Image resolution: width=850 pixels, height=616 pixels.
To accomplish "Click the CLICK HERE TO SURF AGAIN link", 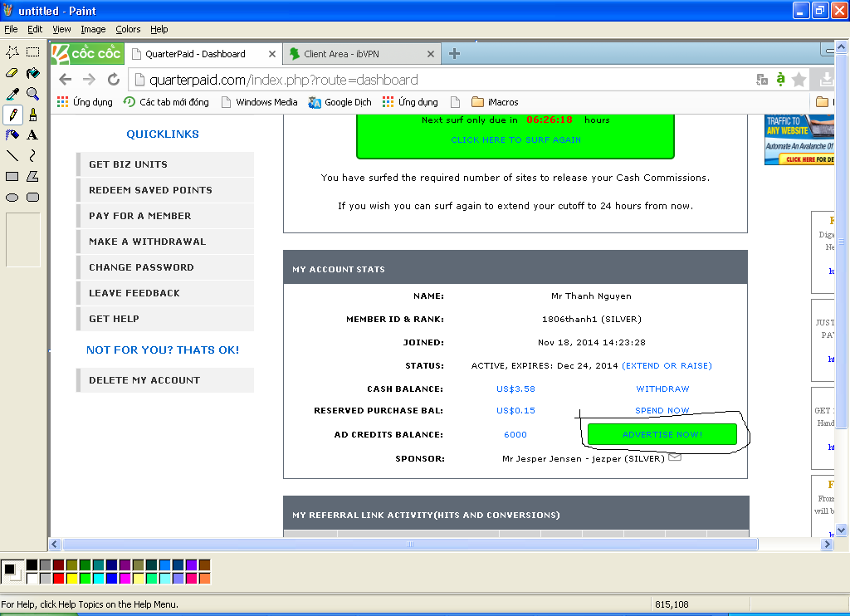I will (x=515, y=139).
